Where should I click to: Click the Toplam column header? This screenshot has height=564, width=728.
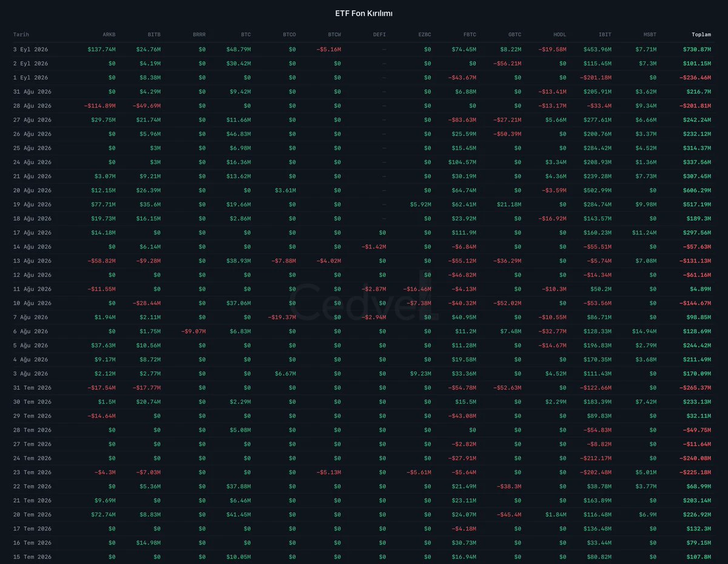tap(701, 35)
